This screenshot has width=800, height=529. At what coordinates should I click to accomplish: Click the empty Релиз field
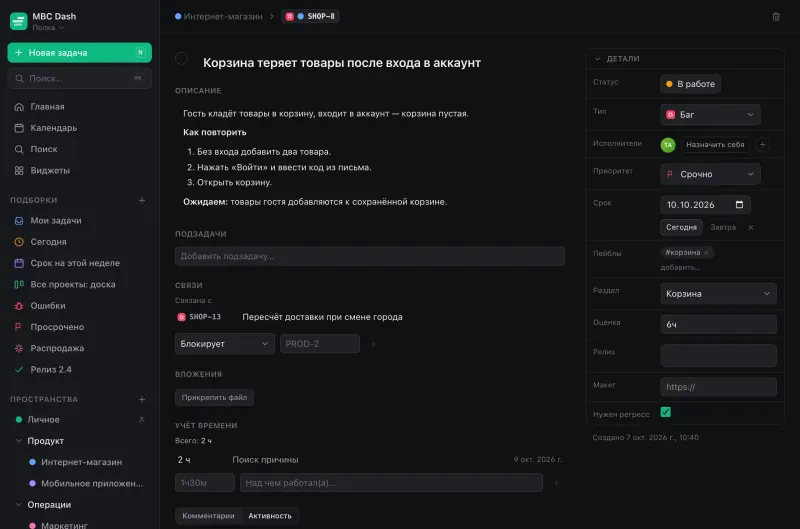point(718,356)
